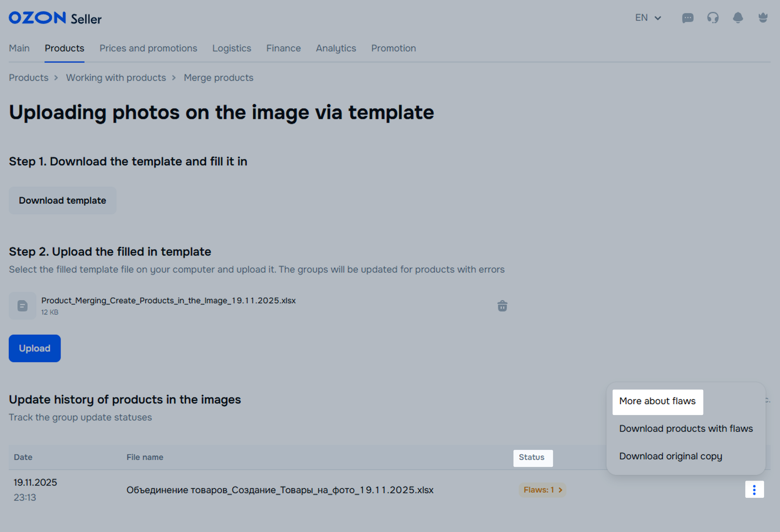Click the OZON Seller logo

[55, 18]
